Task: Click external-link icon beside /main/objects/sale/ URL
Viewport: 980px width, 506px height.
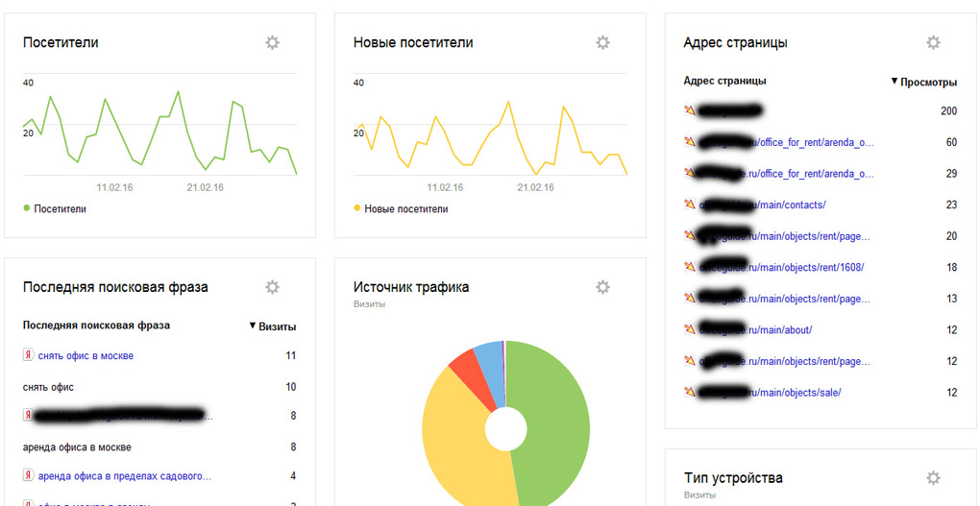Action: 690,392
